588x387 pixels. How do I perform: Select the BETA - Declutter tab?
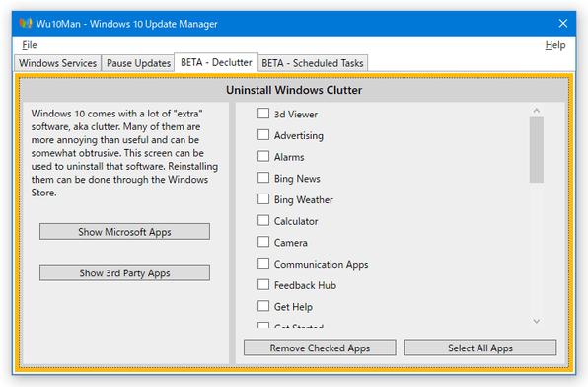pyautogui.click(x=216, y=62)
